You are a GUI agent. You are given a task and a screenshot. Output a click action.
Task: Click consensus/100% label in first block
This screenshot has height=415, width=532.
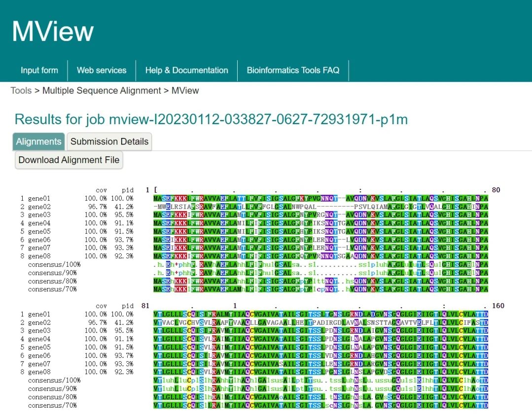pyautogui.click(x=54, y=265)
